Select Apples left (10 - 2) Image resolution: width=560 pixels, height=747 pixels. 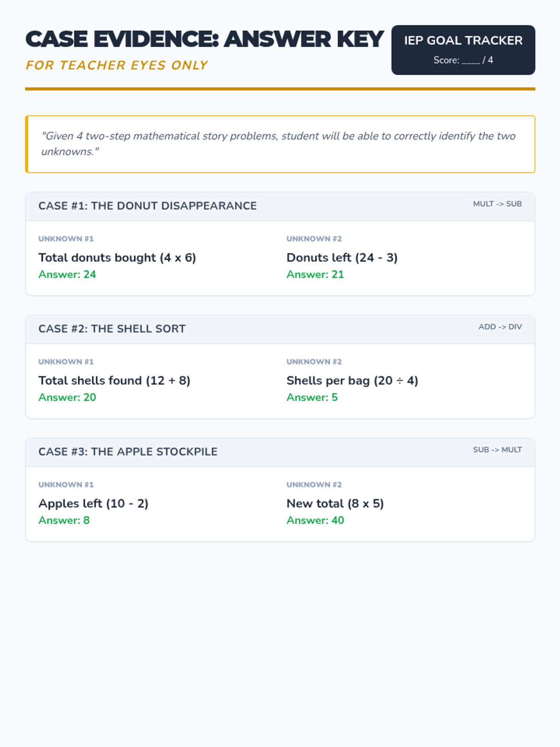93,503
